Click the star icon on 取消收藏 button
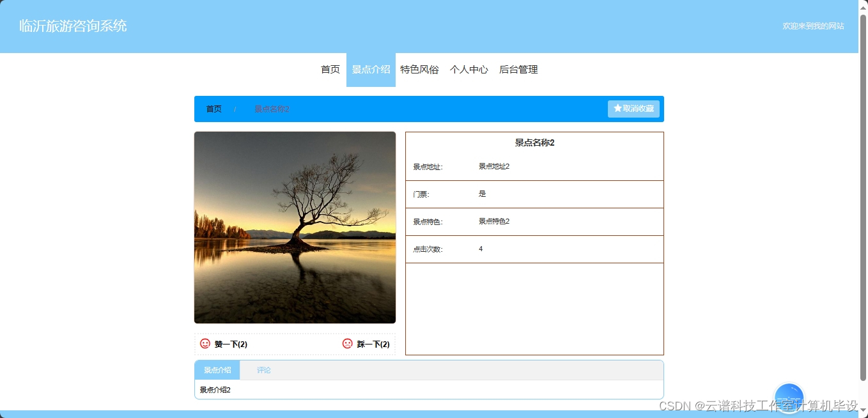 point(617,108)
